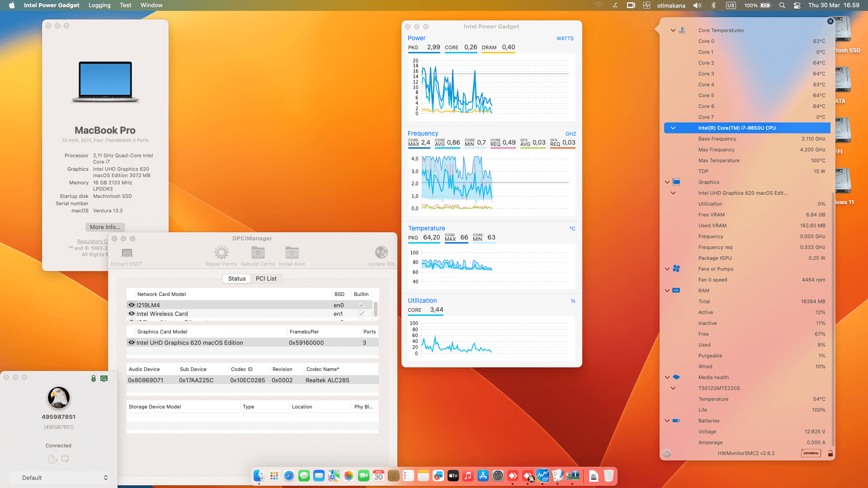
Task: Switch to the PCI List tab
Action: click(267, 279)
